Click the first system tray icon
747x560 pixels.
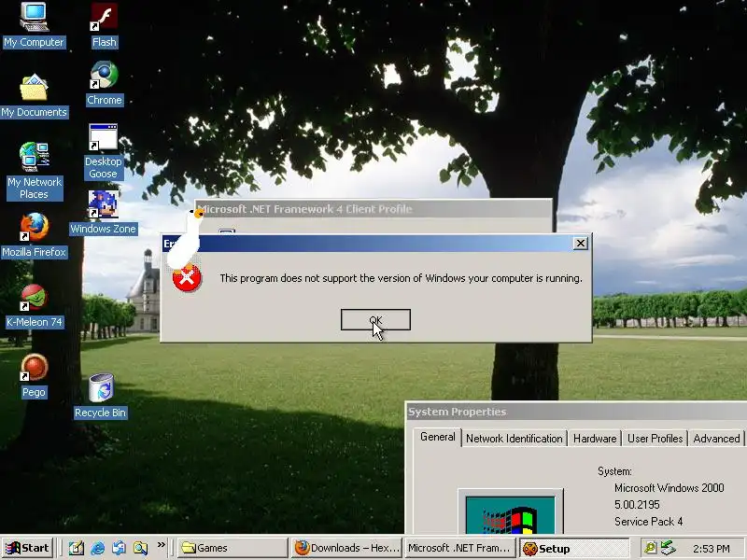650,548
